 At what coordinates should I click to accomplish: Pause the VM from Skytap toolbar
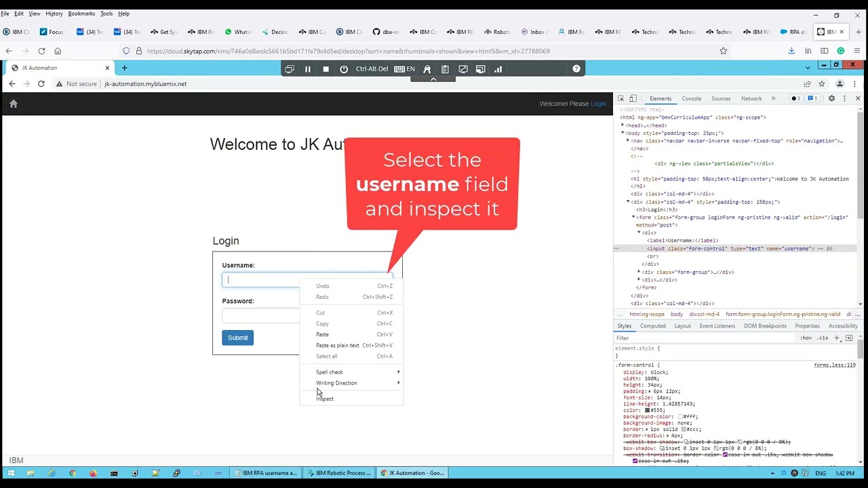coord(308,69)
